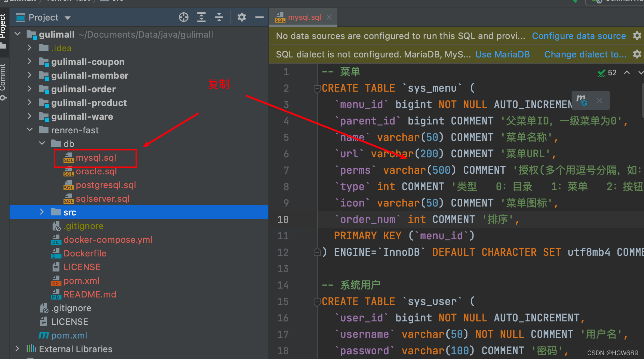
Task: Open Project panel settings gear
Action: coord(242,17)
